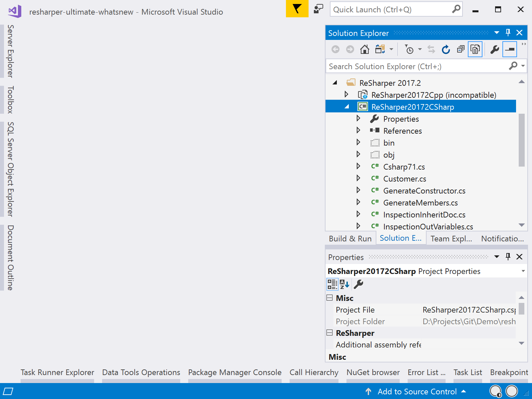Open Solution Explorer toolbar overflow options
This screenshot has height=399, width=532.
click(524, 44)
